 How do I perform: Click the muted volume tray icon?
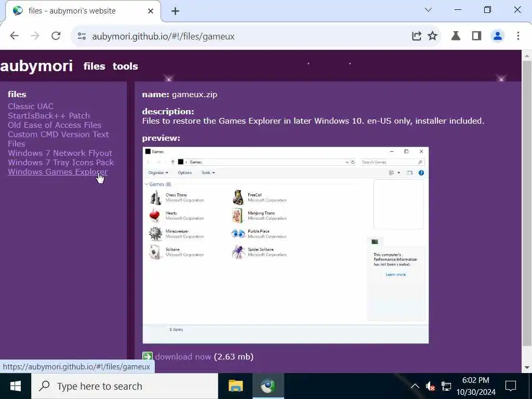point(430,386)
